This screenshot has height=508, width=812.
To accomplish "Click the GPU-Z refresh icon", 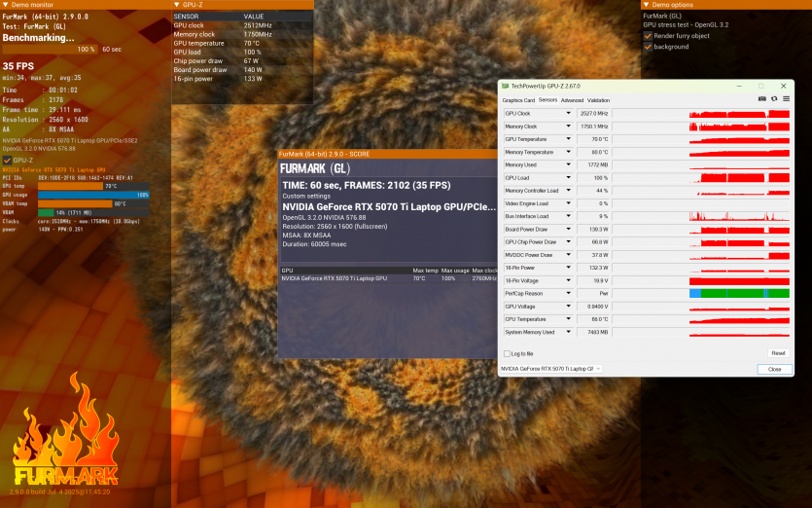I will tap(774, 99).
